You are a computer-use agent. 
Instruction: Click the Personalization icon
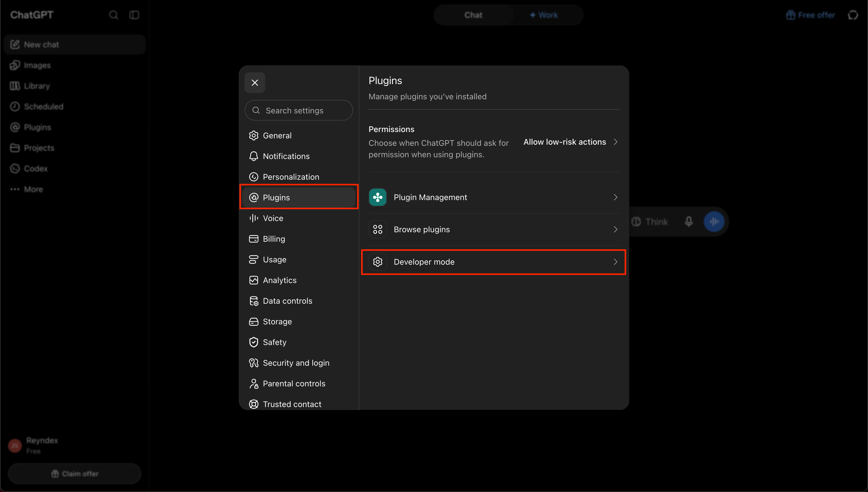pos(254,177)
